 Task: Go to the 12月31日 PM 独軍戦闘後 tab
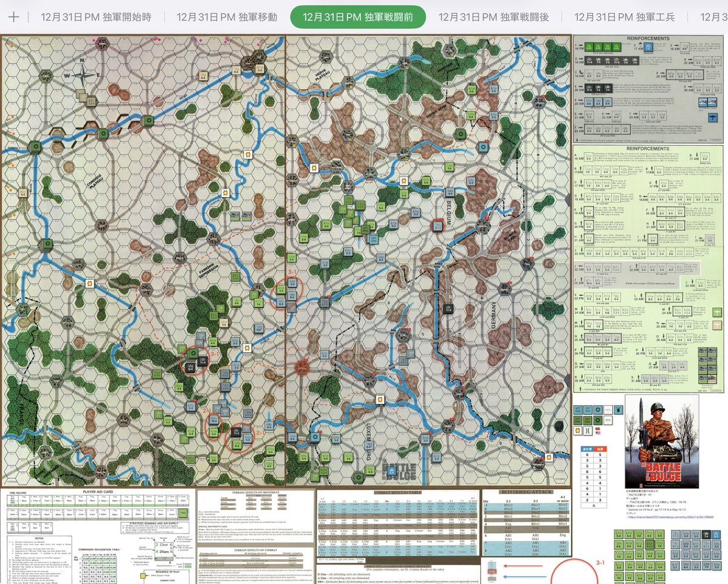[494, 17]
